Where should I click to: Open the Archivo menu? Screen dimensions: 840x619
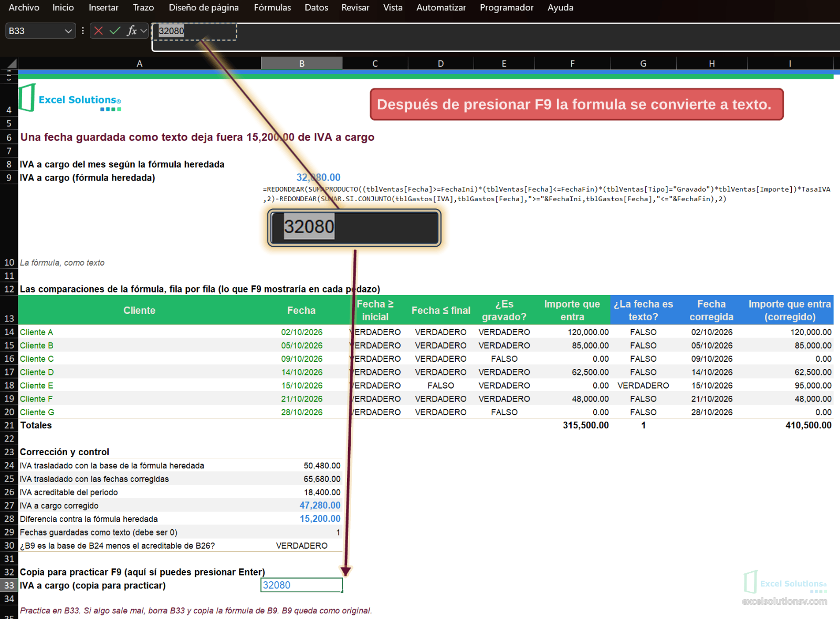(24, 7)
